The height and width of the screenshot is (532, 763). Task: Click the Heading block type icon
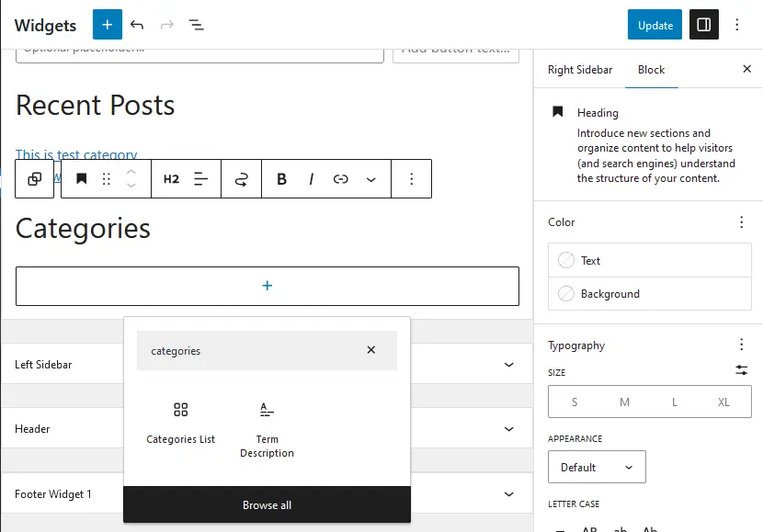[x=81, y=179]
